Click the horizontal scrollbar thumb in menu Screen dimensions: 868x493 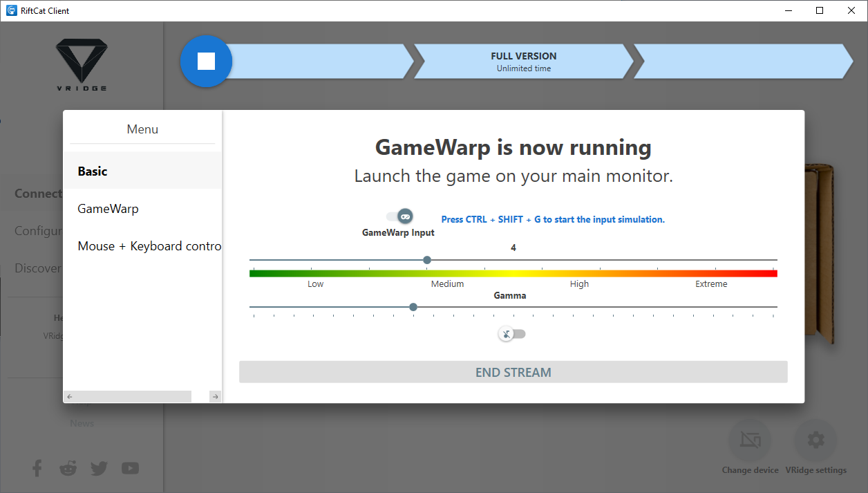(x=133, y=396)
